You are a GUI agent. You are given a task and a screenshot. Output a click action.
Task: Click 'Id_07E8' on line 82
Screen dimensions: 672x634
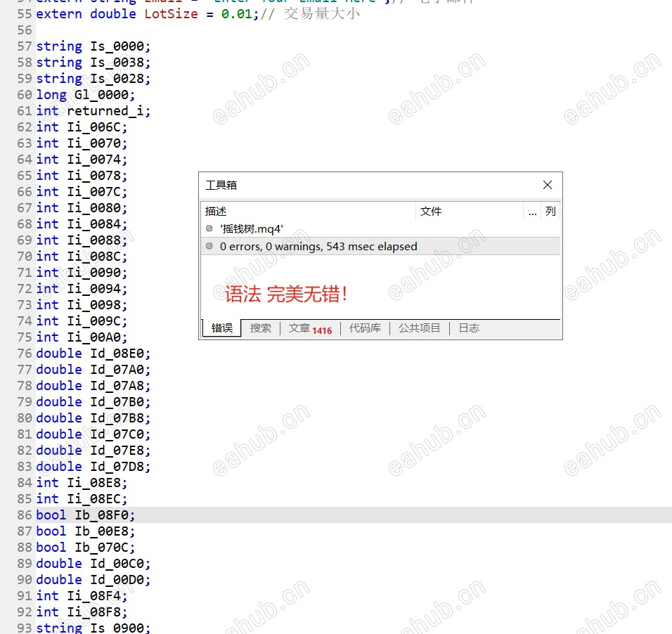click(117, 451)
